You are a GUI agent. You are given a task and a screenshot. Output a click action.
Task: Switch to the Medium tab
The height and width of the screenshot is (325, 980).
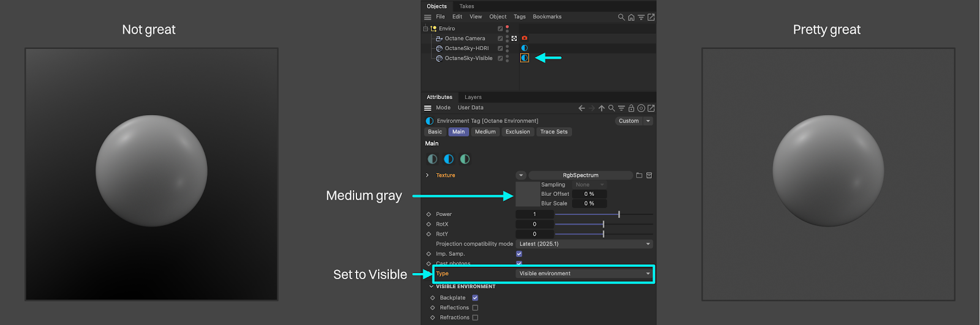click(x=485, y=132)
